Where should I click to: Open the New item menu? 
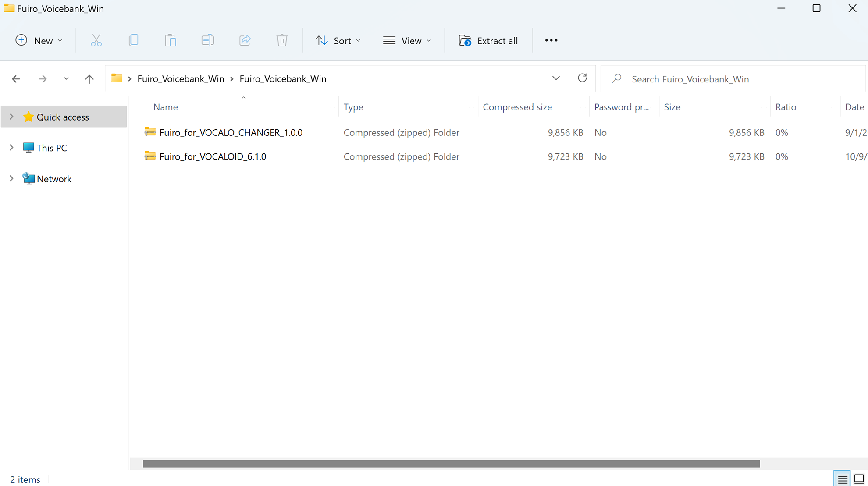coord(39,40)
